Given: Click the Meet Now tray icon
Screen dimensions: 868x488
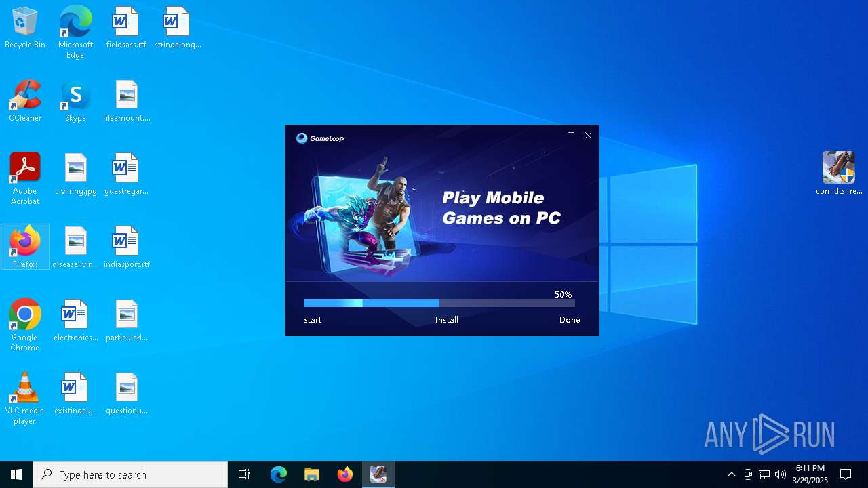Looking at the screenshot, I should coord(748,474).
